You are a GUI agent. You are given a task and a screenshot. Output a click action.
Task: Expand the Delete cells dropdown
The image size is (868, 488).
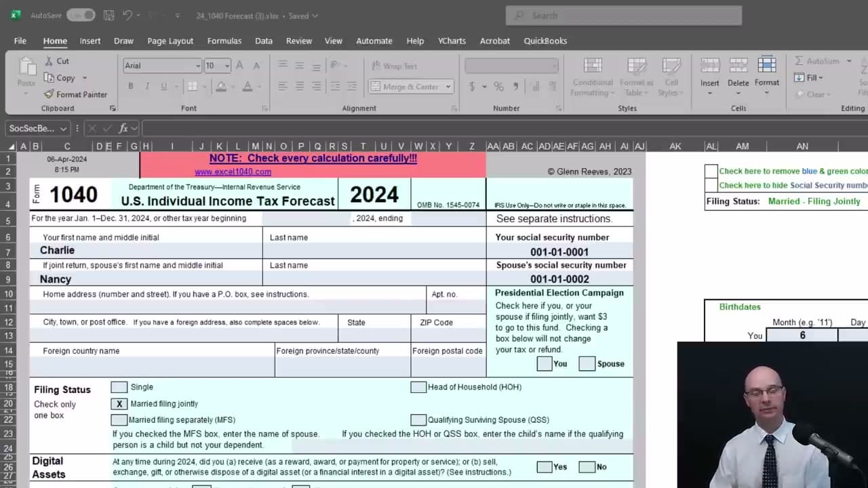pos(738,93)
